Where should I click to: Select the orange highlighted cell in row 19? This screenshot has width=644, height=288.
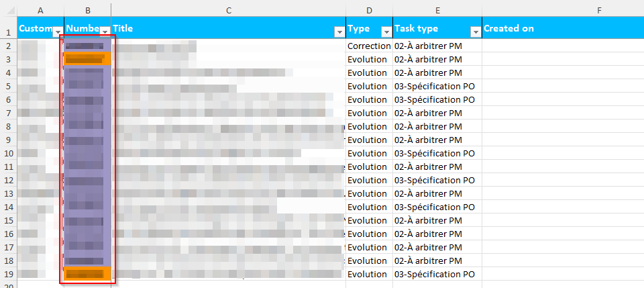click(x=87, y=274)
